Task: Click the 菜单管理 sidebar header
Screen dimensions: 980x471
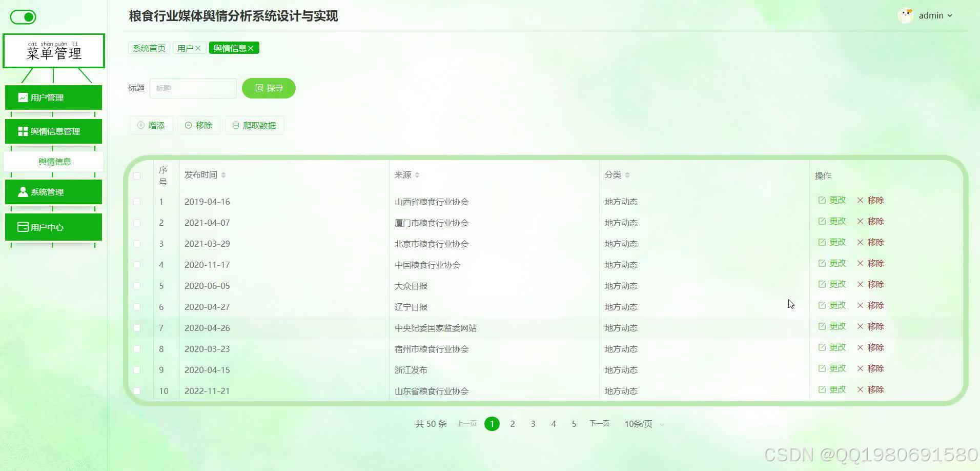Action: [x=54, y=51]
